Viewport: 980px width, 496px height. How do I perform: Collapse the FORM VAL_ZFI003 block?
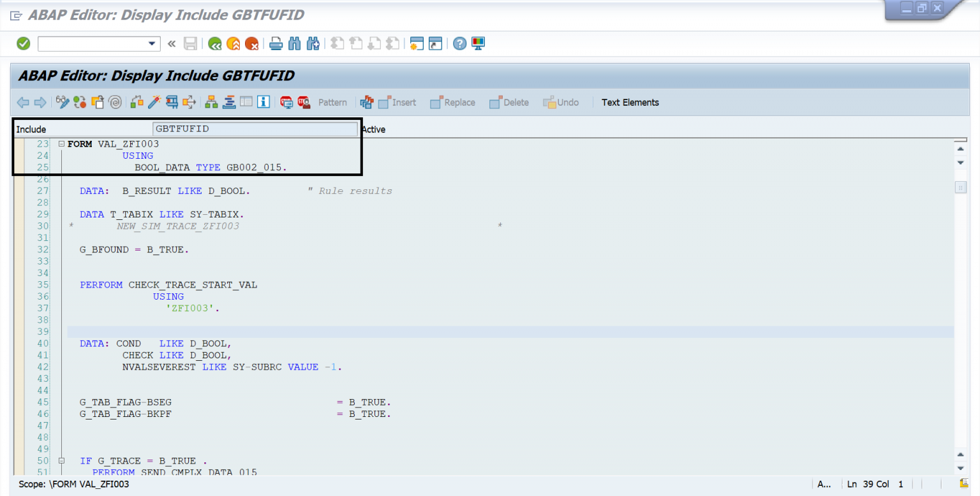[61, 143]
